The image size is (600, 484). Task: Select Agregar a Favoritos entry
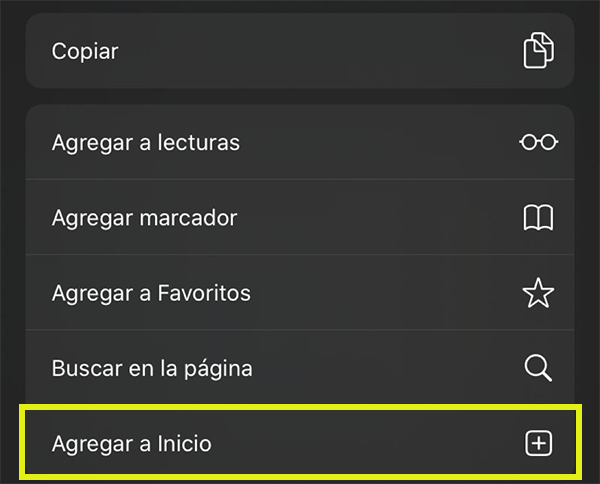pyautogui.click(x=300, y=293)
